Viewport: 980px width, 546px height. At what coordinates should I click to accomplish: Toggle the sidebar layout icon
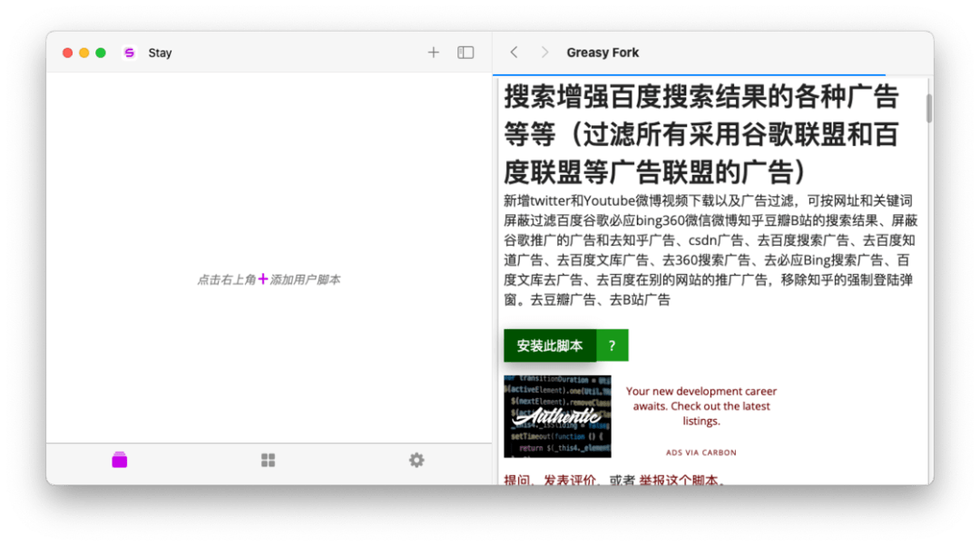[x=465, y=53]
